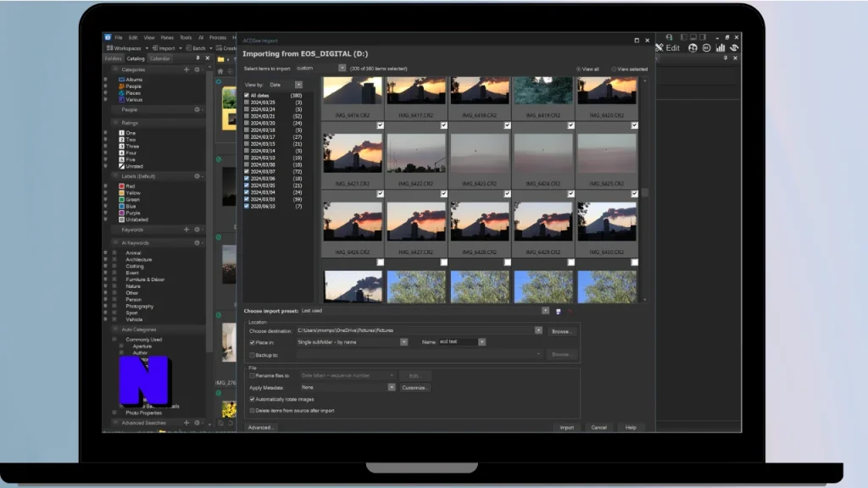Viewport: 868px width, 488px height.
Task: Click the Places category icon
Action: tap(122, 93)
